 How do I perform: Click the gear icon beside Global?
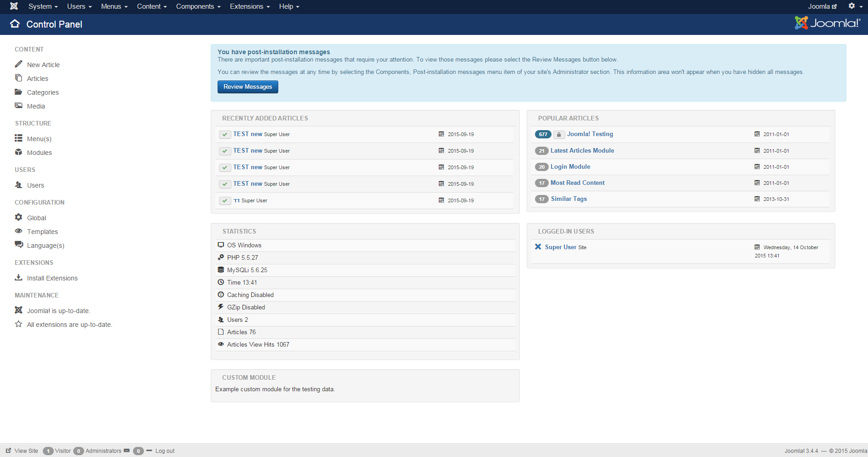click(18, 217)
